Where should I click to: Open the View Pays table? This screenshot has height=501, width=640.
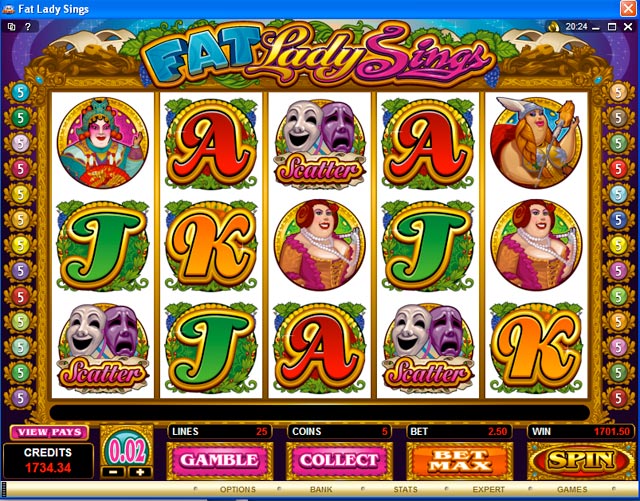49,432
